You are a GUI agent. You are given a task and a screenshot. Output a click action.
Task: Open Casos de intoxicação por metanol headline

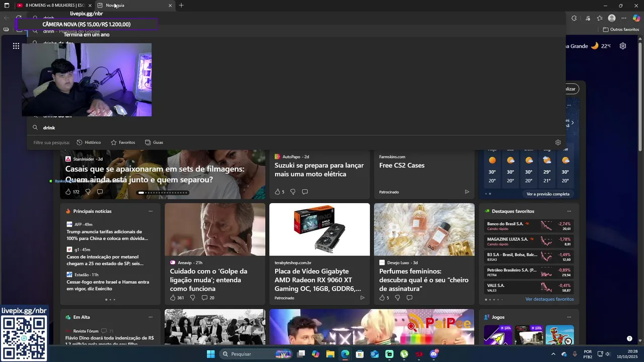[105, 260]
